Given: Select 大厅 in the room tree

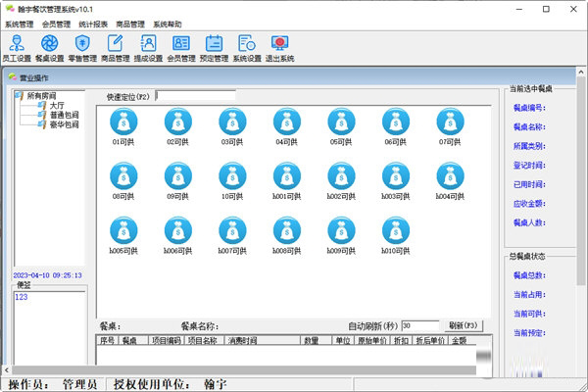Looking at the screenshot, I should pos(56,106).
